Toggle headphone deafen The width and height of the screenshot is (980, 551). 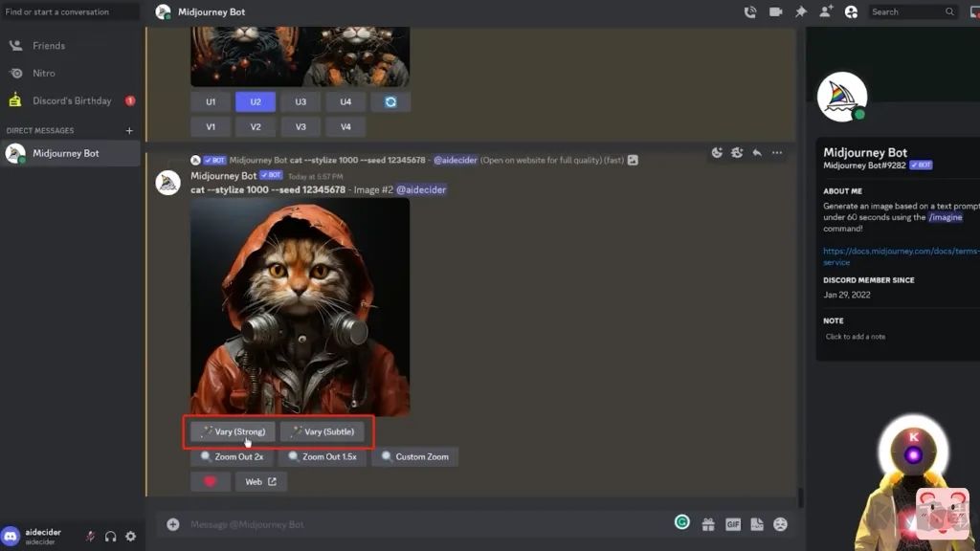point(110,537)
